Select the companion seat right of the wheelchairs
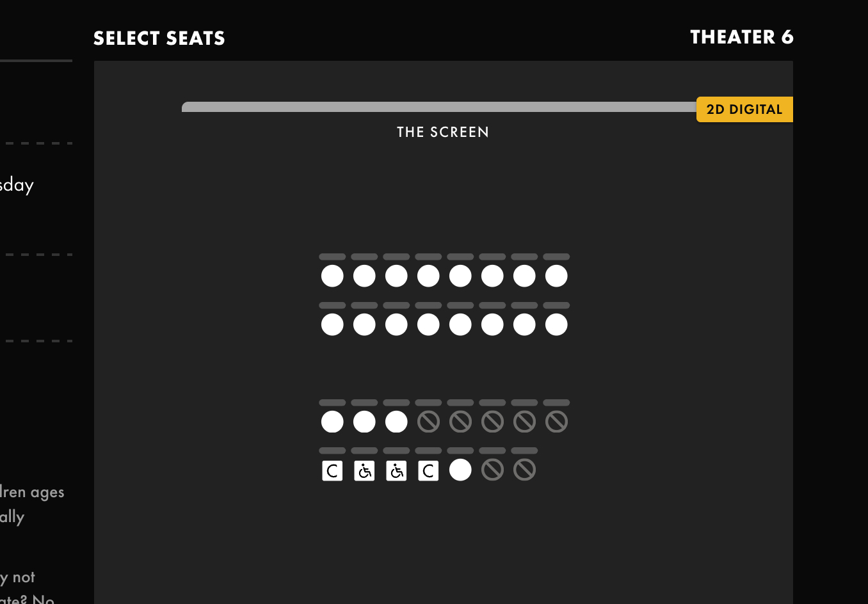This screenshot has height=604, width=868. [428, 471]
